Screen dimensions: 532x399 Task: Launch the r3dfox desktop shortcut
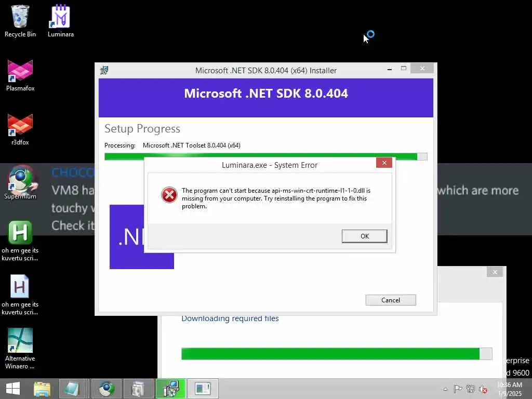click(20, 129)
